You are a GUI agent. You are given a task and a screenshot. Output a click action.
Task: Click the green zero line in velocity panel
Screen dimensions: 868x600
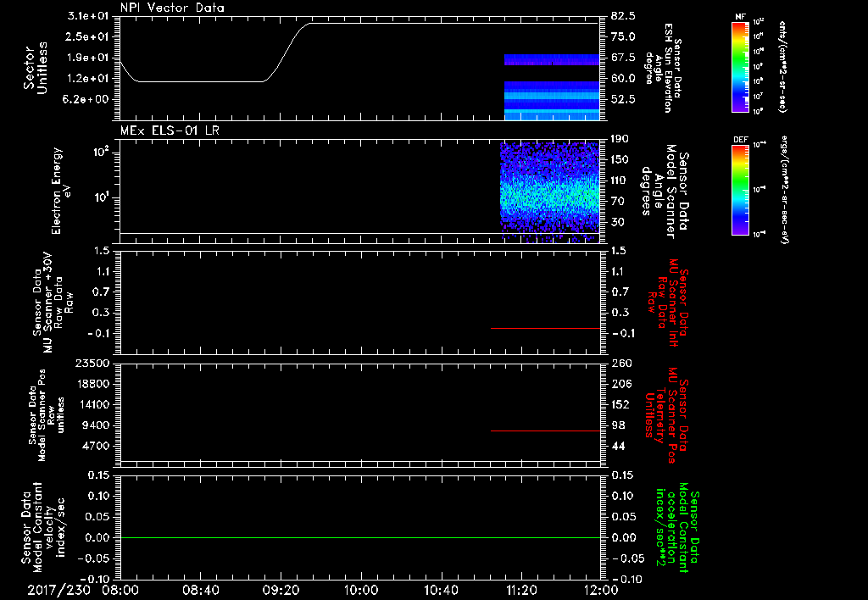(359, 537)
